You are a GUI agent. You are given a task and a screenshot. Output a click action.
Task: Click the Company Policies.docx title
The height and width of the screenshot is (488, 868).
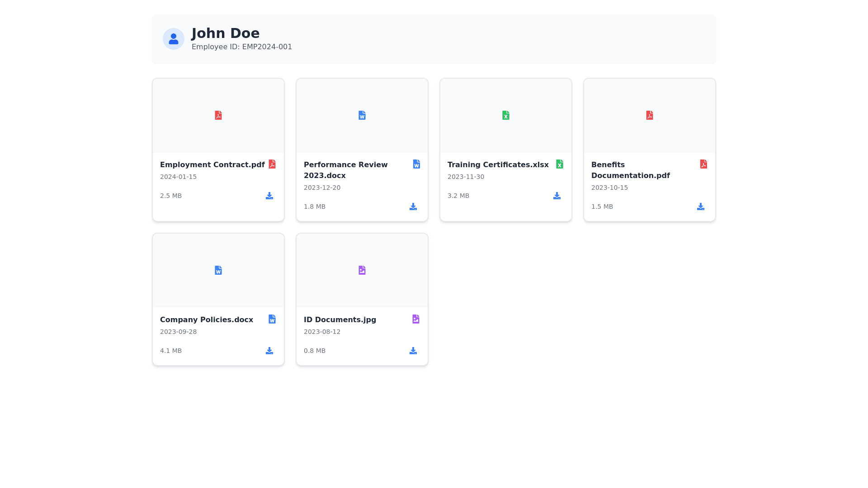coord(207,319)
